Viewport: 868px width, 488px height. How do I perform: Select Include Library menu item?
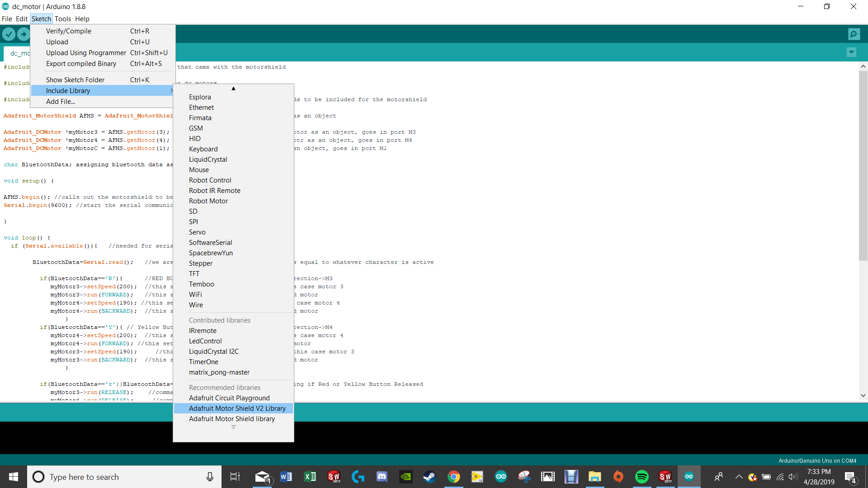(x=68, y=90)
